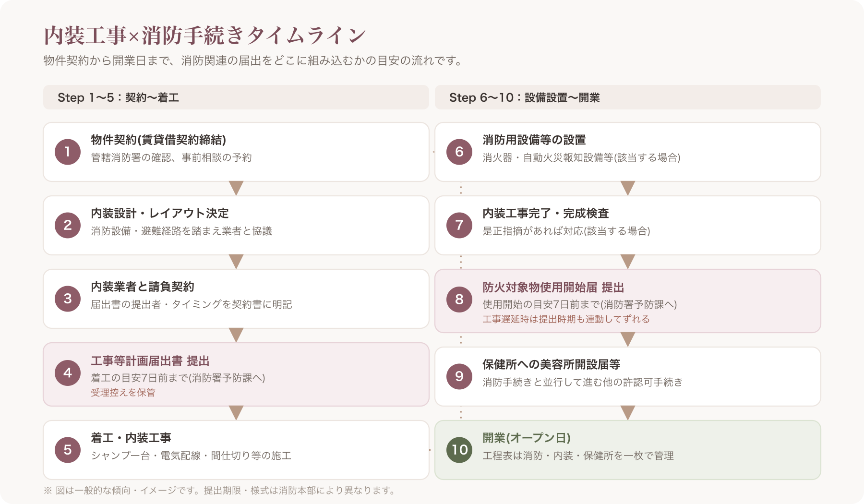Click the step 6 number circle
Image resolution: width=864 pixels, height=504 pixels.
click(x=459, y=152)
